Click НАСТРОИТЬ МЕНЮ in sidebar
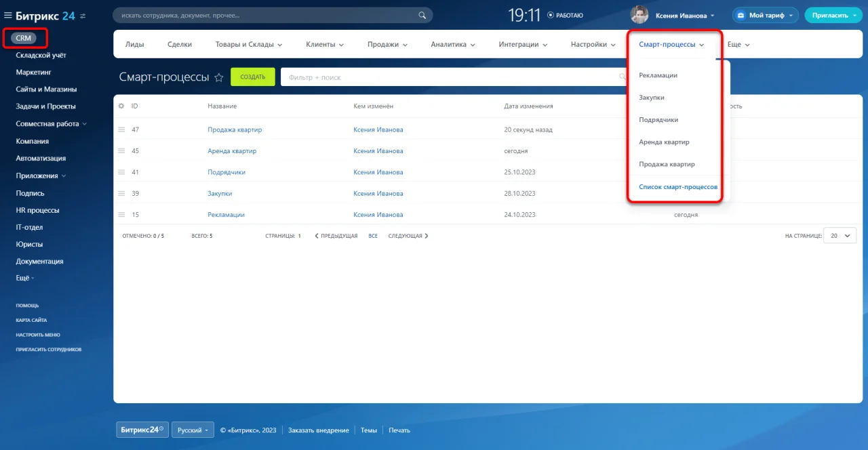Screen dimensions: 868x450 coord(38,335)
